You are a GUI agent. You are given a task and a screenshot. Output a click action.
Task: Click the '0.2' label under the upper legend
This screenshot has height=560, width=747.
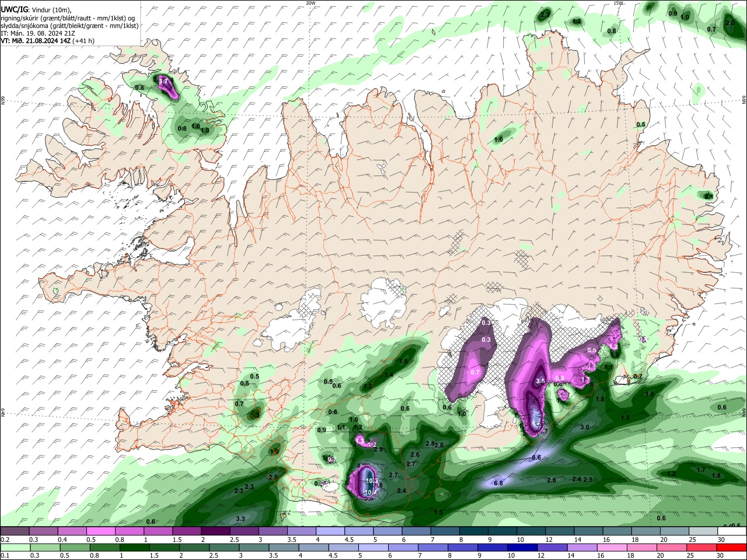[x=5, y=540]
